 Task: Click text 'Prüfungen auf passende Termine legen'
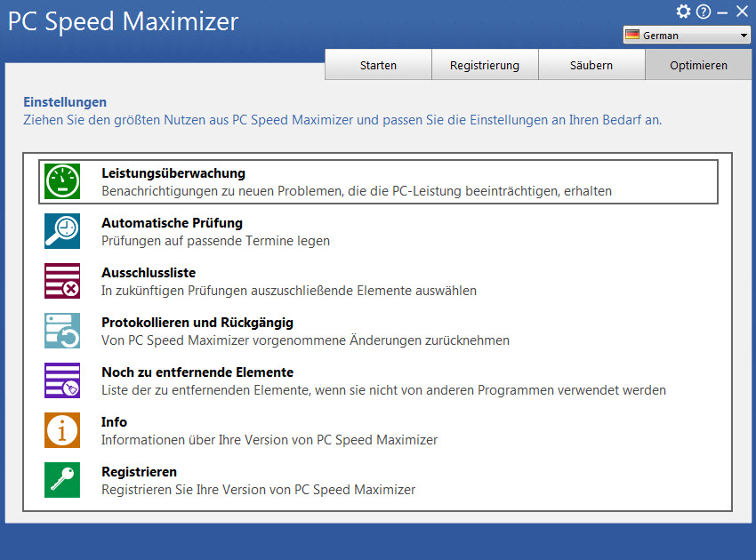tap(215, 241)
